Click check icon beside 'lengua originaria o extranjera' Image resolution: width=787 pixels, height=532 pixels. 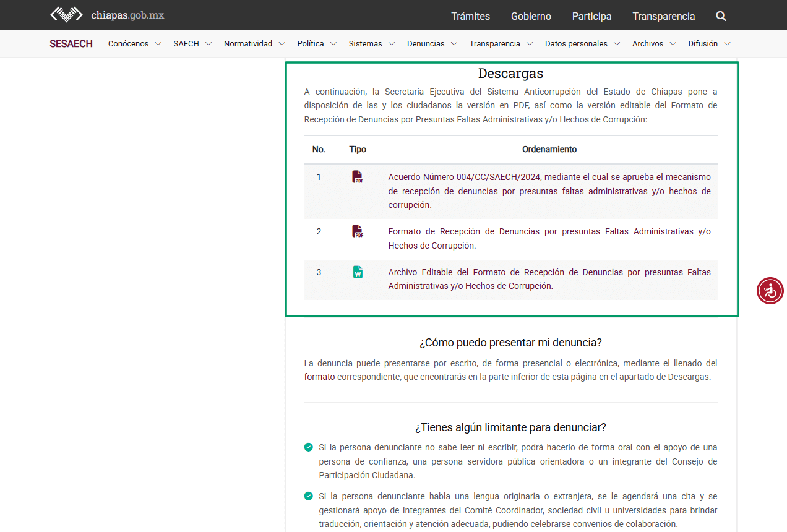point(308,496)
